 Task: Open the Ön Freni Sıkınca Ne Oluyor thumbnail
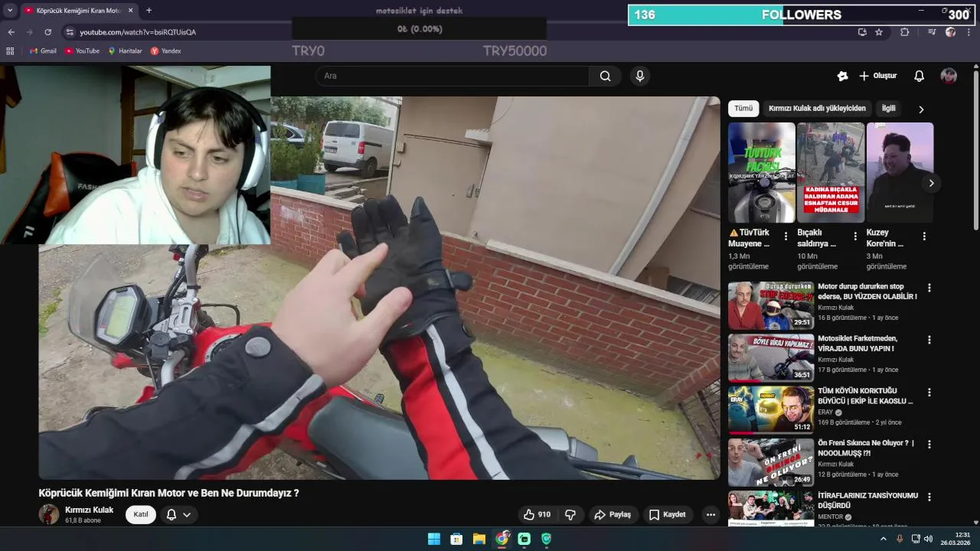[771, 462]
